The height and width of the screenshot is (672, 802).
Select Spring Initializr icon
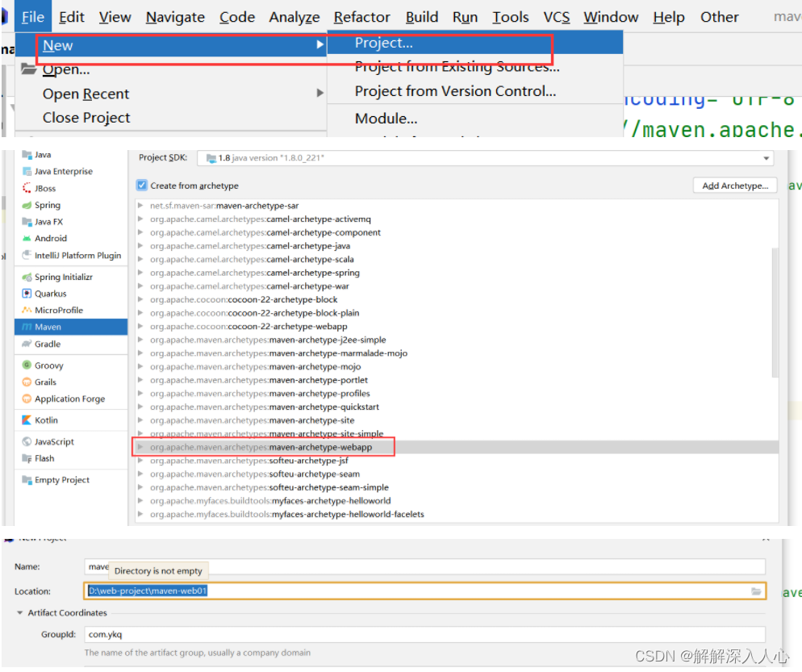click(x=27, y=278)
